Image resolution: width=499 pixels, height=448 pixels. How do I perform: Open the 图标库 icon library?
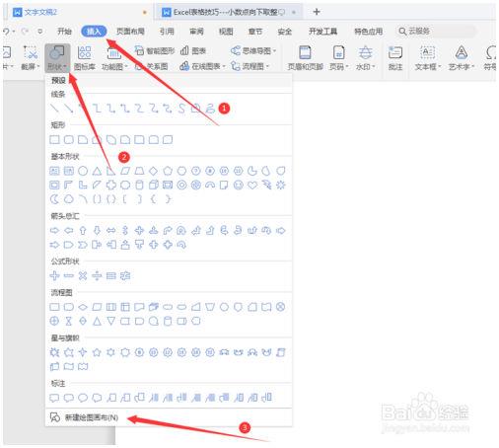[x=85, y=58]
